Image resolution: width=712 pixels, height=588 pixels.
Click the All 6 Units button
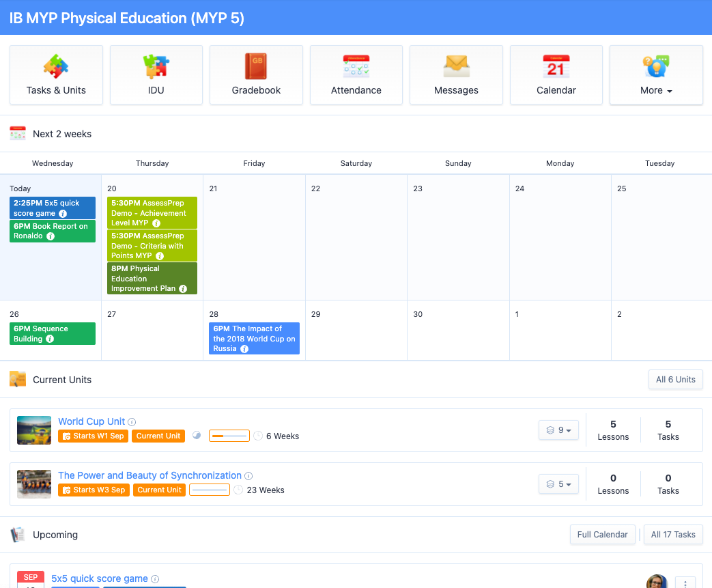[x=675, y=380]
